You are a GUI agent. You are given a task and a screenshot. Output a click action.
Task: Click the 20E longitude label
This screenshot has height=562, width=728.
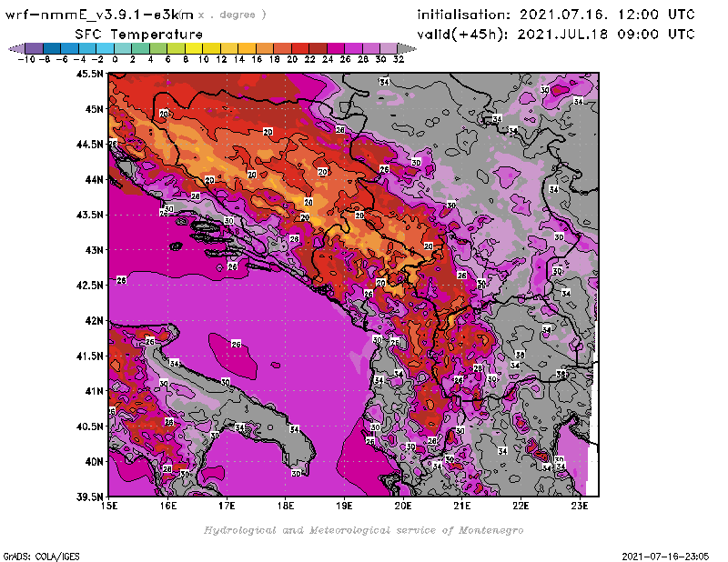(x=403, y=506)
